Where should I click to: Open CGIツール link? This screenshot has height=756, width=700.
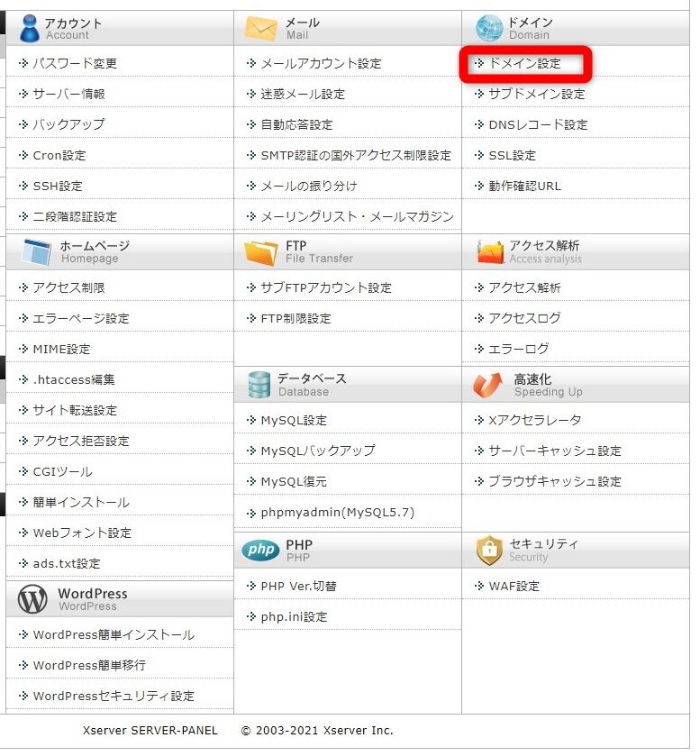(63, 471)
